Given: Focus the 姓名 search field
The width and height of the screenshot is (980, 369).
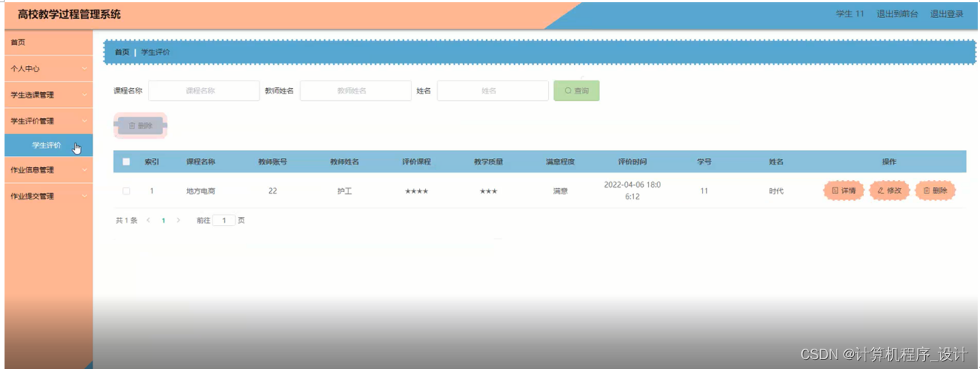Looking at the screenshot, I should coord(492,90).
